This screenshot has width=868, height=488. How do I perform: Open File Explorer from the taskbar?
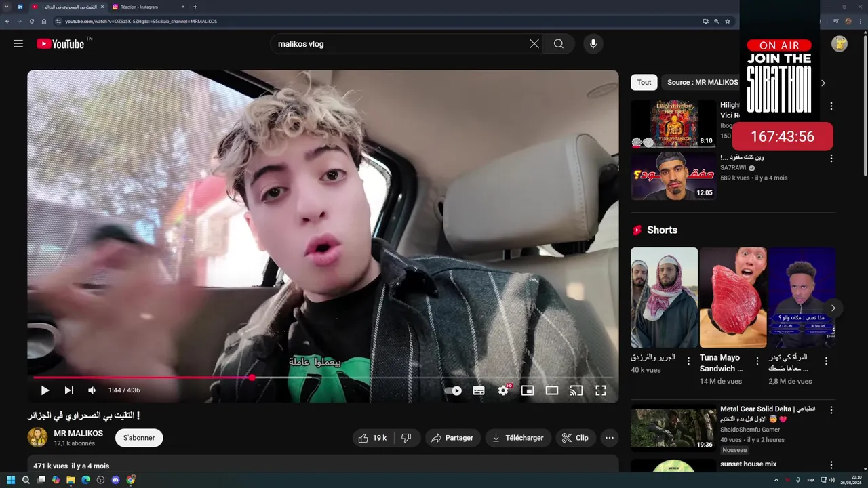[71, 480]
